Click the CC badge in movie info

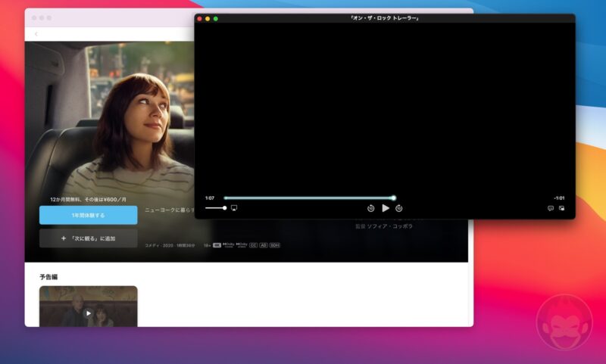point(253,245)
